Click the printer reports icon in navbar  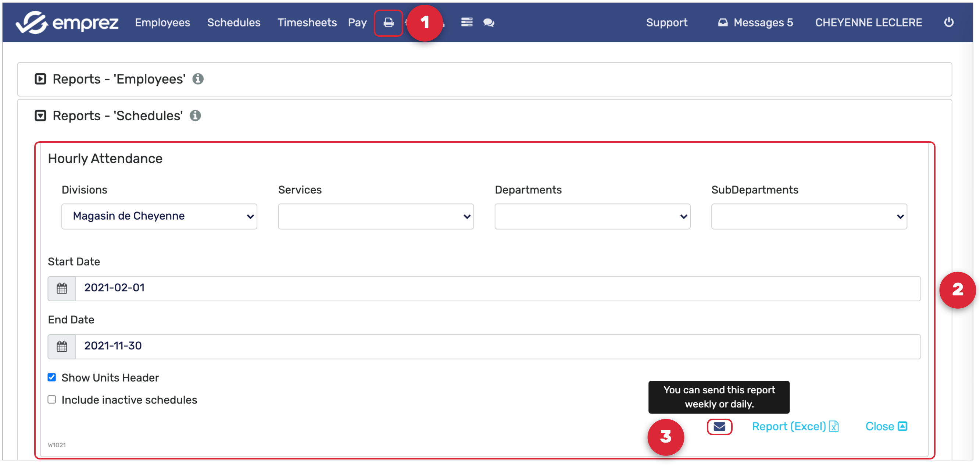388,23
